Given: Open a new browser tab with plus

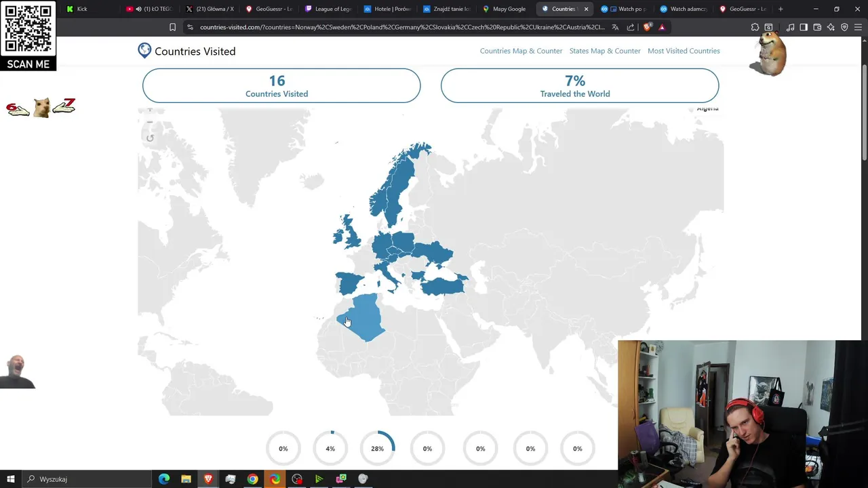Looking at the screenshot, I should tap(781, 9).
